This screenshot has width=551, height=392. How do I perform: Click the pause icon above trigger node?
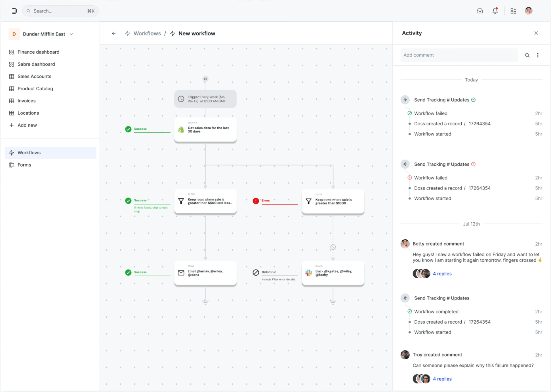tap(205, 79)
